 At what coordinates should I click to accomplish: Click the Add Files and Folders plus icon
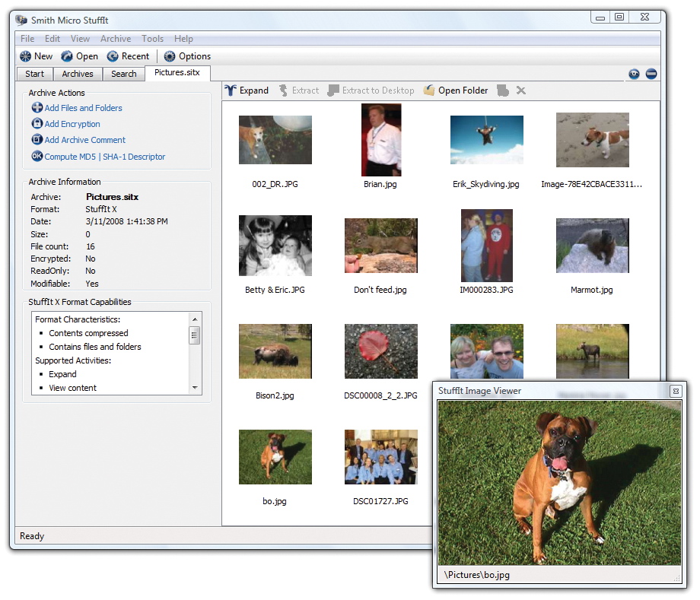pyautogui.click(x=37, y=107)
